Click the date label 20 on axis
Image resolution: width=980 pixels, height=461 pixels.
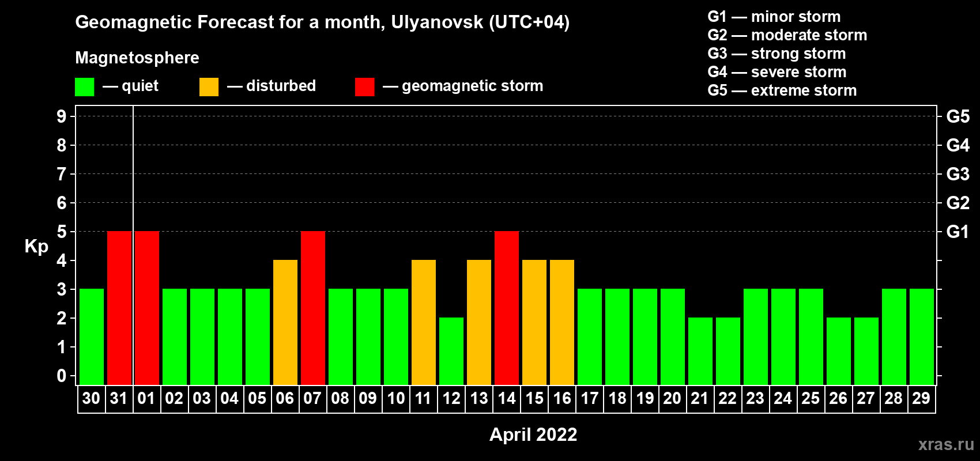[x=672, y=399]
